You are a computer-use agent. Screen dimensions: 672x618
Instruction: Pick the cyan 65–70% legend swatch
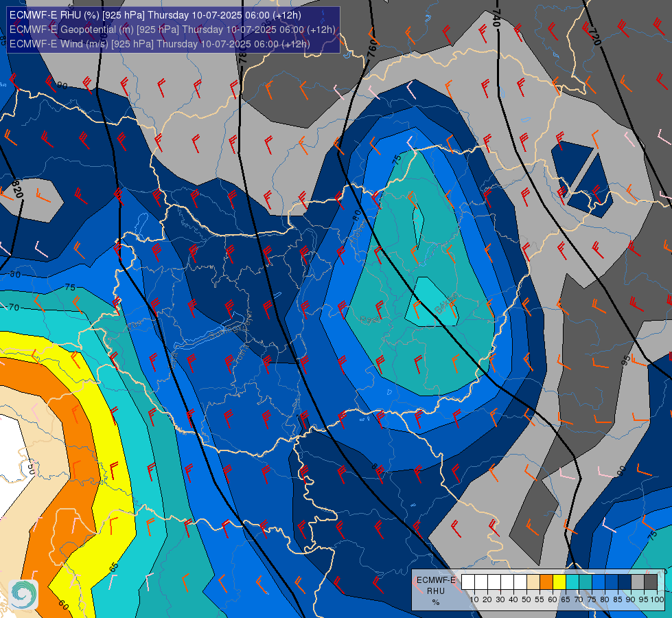(572, 582)
